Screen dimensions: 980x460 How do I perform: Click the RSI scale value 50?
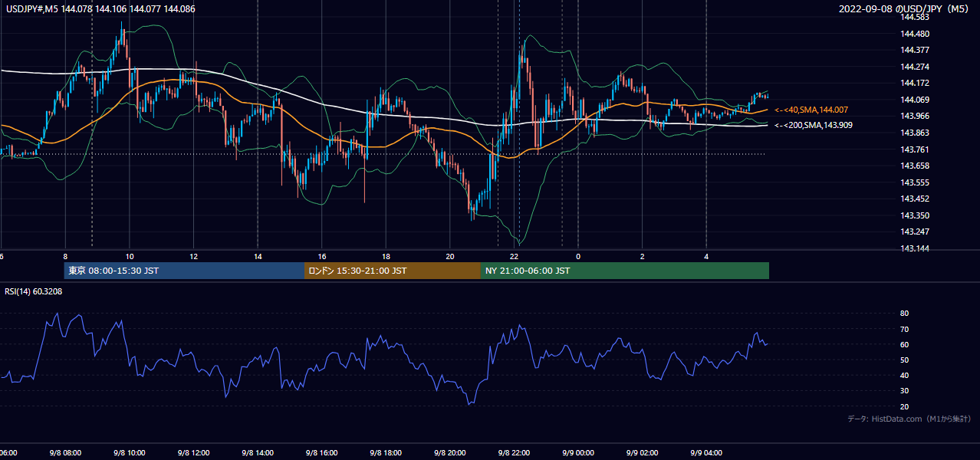pos(905,360)
